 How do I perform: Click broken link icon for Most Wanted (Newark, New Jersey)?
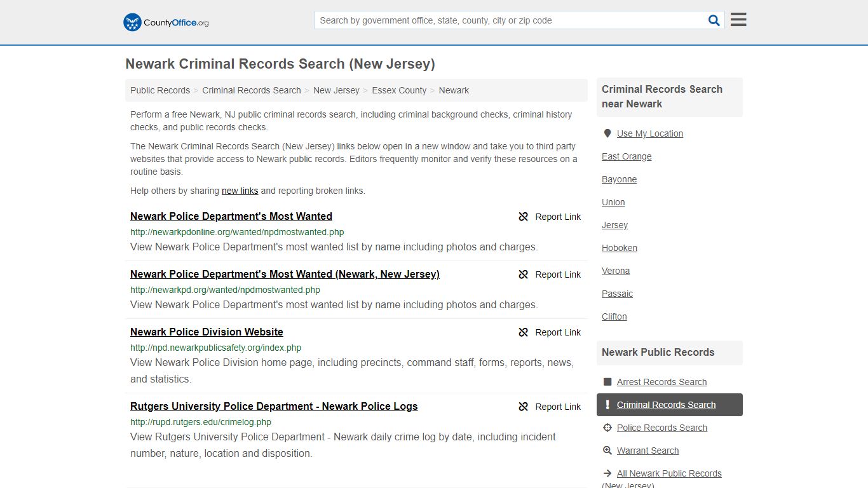tap(524, 274)
